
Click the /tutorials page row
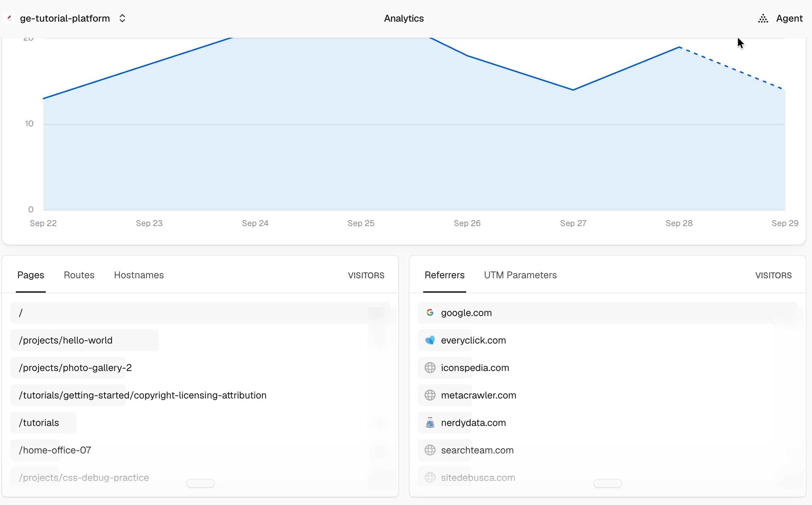coord(200,423)
